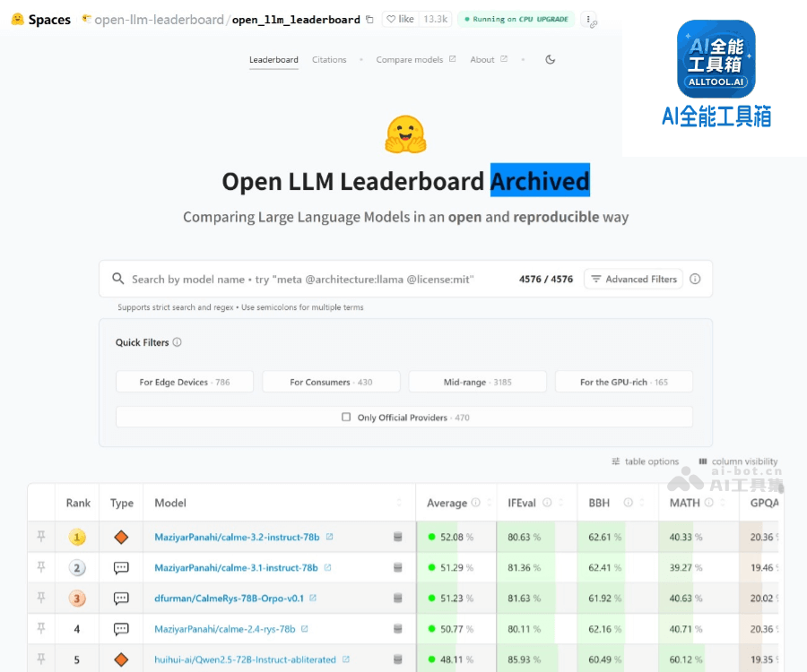807x672 pixels.
Task: Click the search magnifier icon
Action: click(x=117, y=279)
